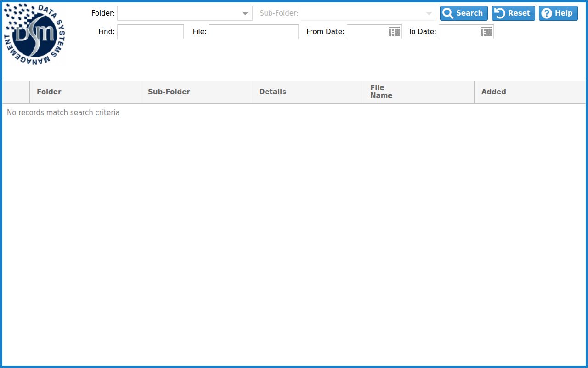
Task: Sort by the Details column header
Action: [307, 92]
